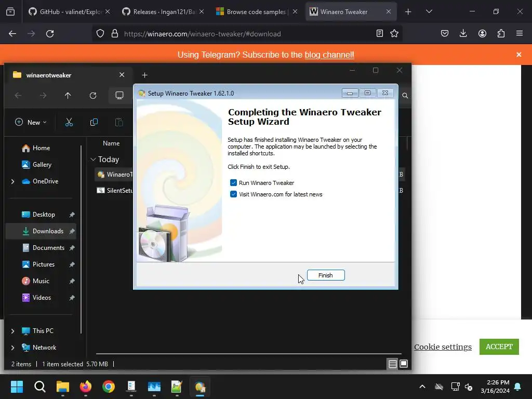Select the winaerotweaker Explorer tab

(68, 75)
